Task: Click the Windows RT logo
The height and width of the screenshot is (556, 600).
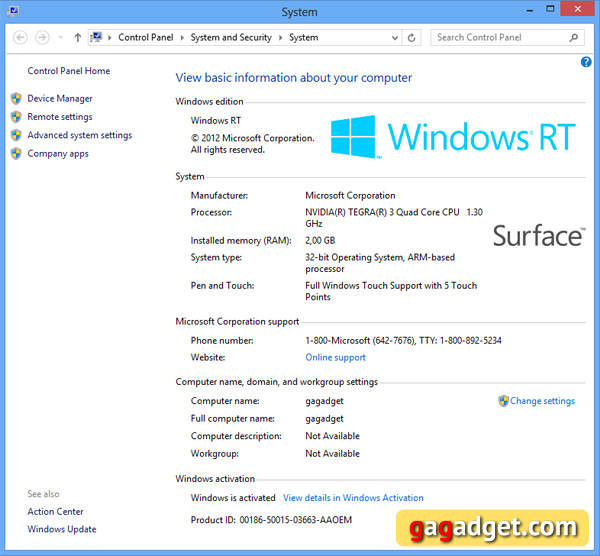Action: pos(453,137)
